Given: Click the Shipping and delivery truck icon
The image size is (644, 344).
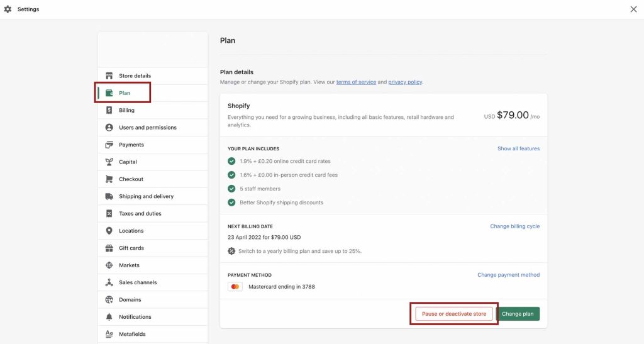Looking at the screenshot, I should pyautogui.click(x=109, y=196).
